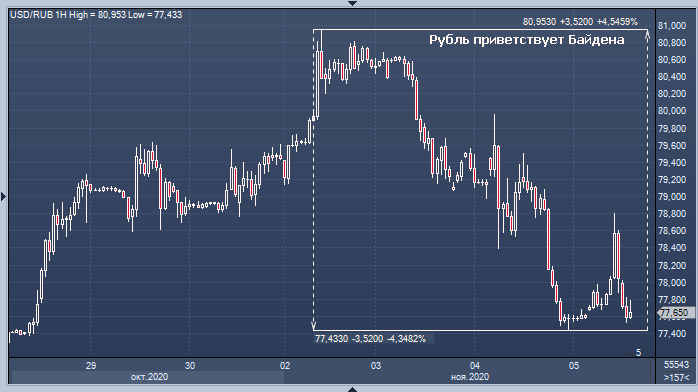
Task: Click the month label окт.2020
Action: coord(150,377)
